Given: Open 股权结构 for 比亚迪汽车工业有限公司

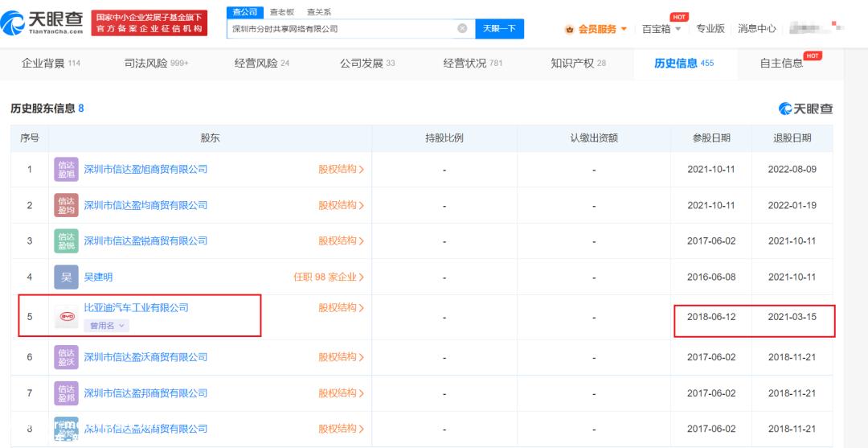Looking at the screenshot, I should coord(341,308).
